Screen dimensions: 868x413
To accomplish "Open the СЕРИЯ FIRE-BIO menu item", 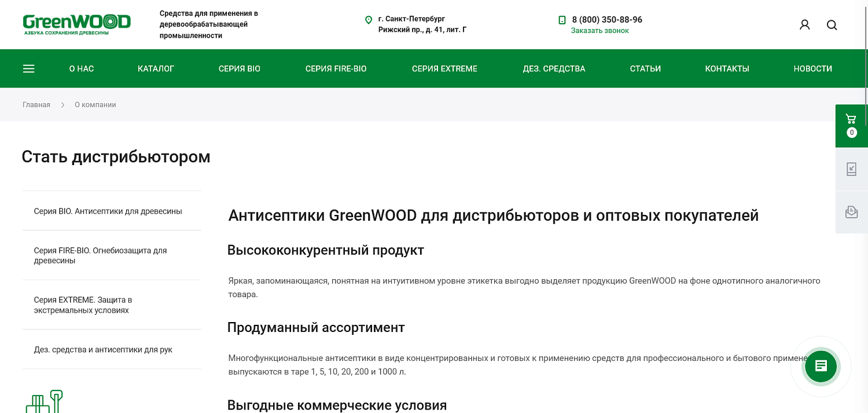I will [336, 68].
